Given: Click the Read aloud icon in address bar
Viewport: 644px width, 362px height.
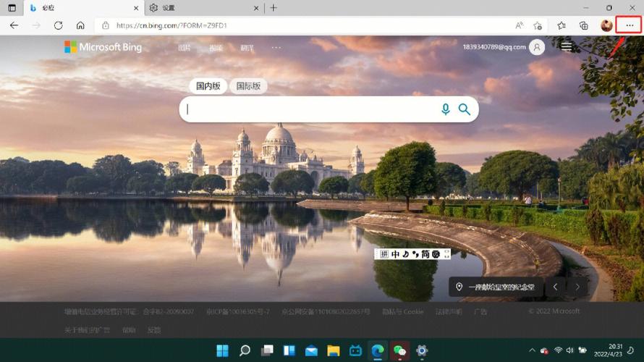Looking at the screenshot, I should coord(519,25).
